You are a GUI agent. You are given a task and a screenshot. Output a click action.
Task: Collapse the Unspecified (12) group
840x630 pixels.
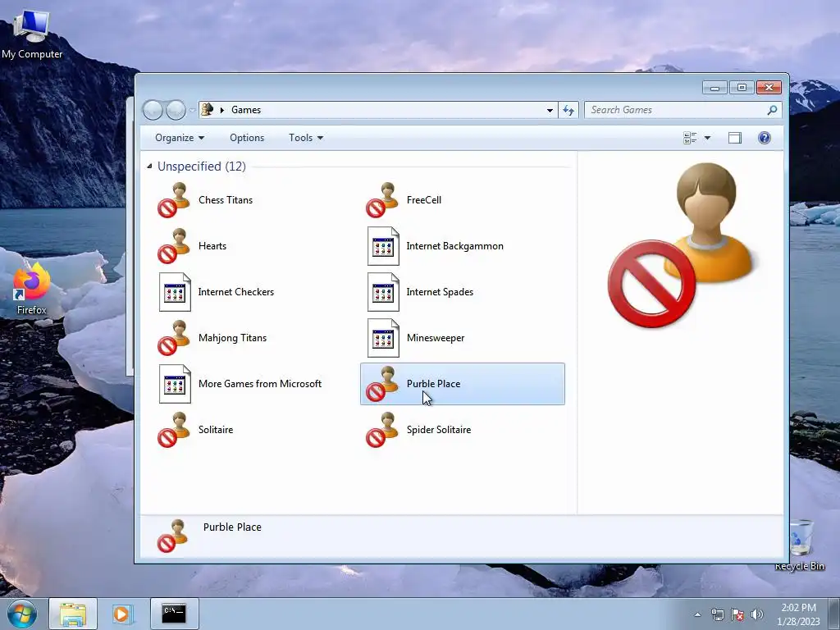149,167
